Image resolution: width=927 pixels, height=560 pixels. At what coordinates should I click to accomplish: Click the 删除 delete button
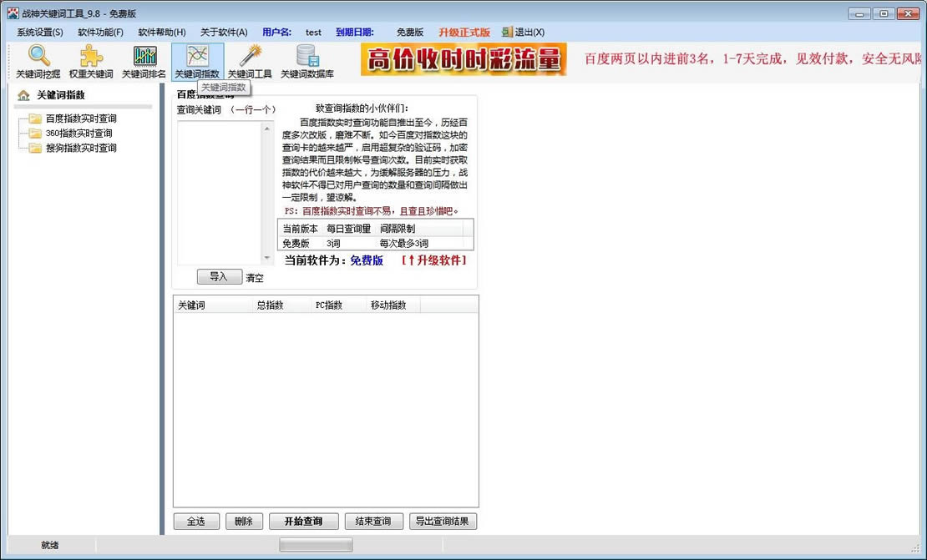point(244,522)
